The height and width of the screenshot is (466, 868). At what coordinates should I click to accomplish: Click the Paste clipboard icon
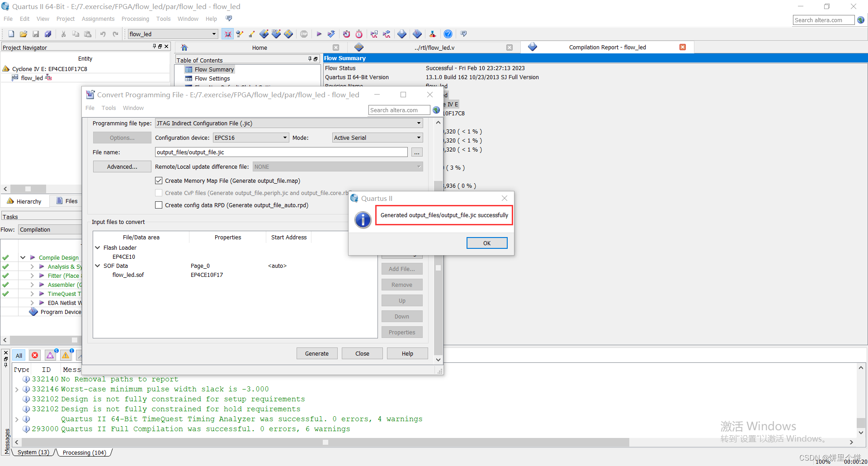pyautogui.click(x=88, y=34)
